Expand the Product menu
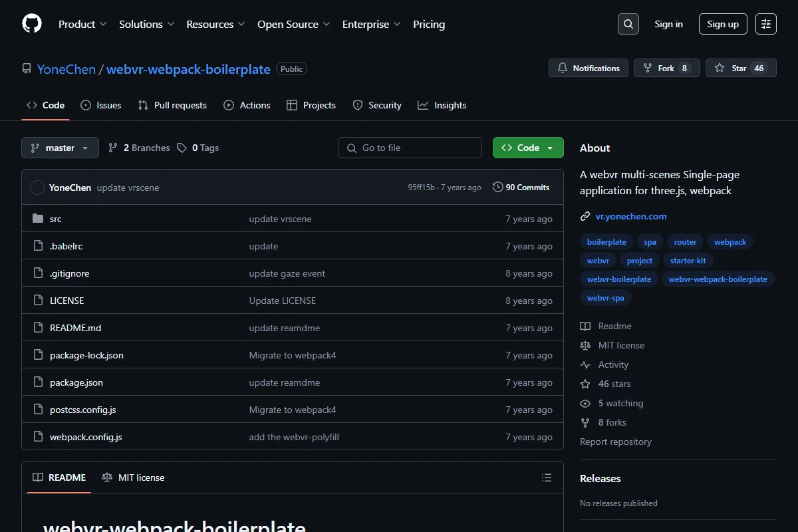798x532 pixels. (x=82, y=24)
